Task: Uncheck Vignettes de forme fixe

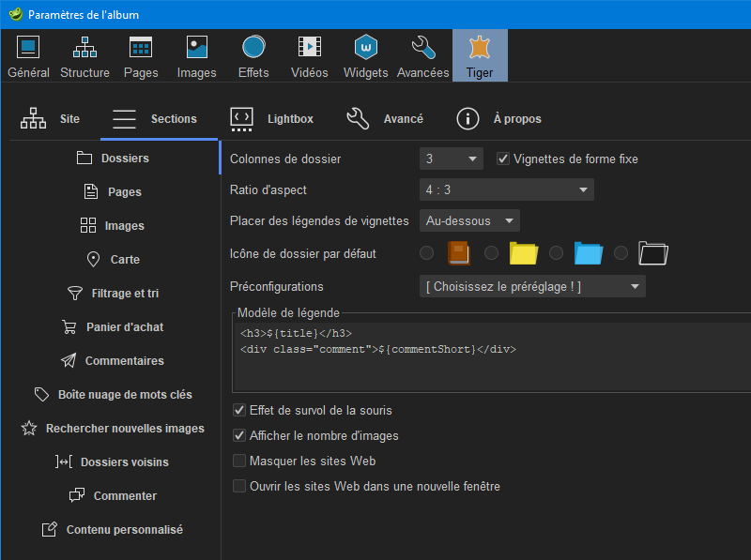Action: tap(503, 159)
